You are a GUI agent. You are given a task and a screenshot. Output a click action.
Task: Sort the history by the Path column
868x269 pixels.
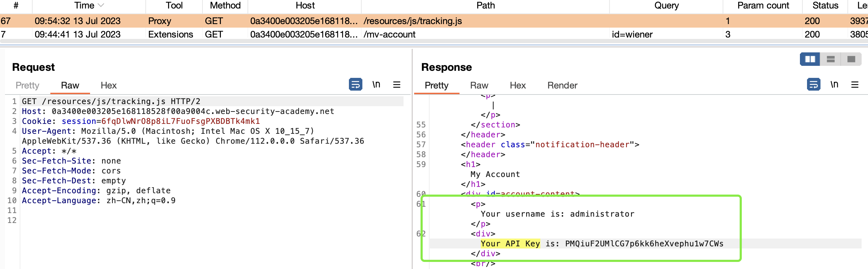point(485,5)
